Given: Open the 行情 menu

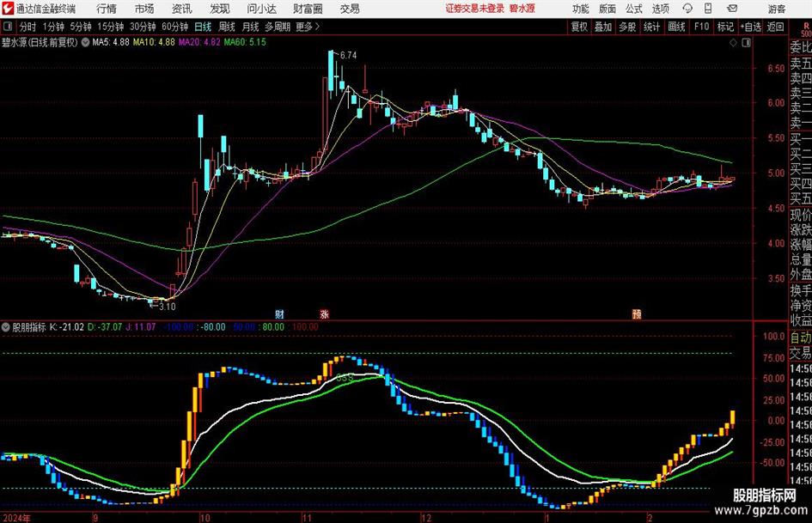Looking at the screenshot, I should point(107,9).
